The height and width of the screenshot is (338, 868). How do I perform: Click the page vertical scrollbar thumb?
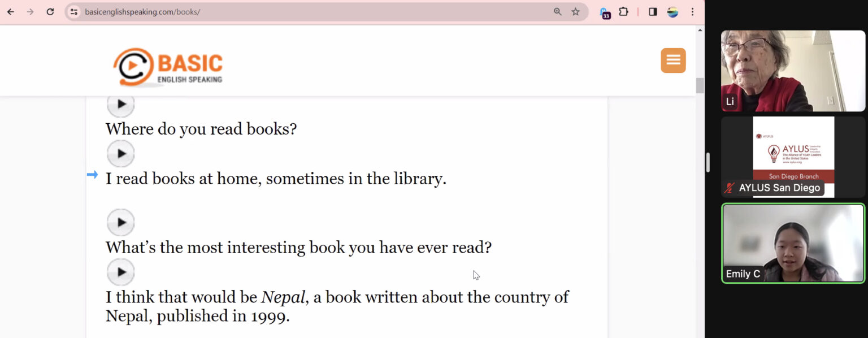pyautogui.click(x=700, y=85)
